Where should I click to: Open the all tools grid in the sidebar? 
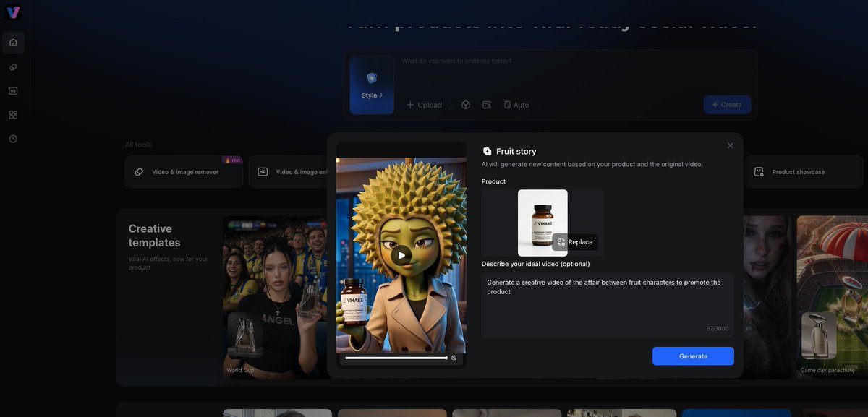coord(13,115)
